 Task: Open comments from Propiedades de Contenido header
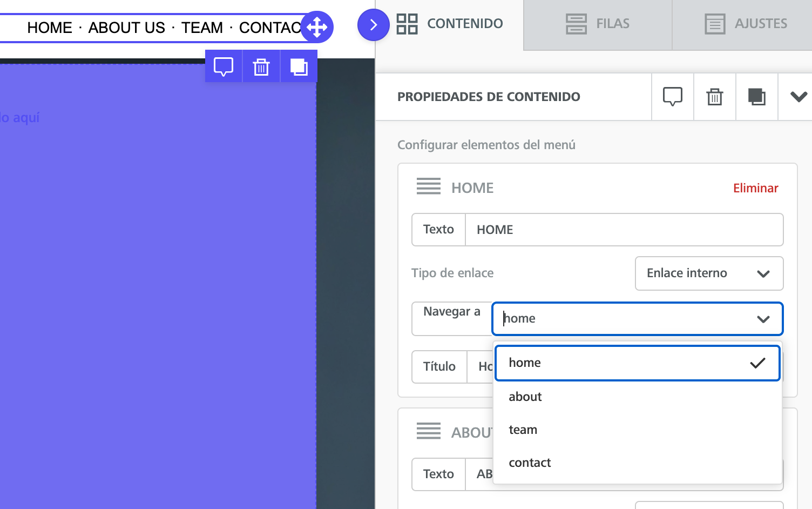[x=673, y=97]
